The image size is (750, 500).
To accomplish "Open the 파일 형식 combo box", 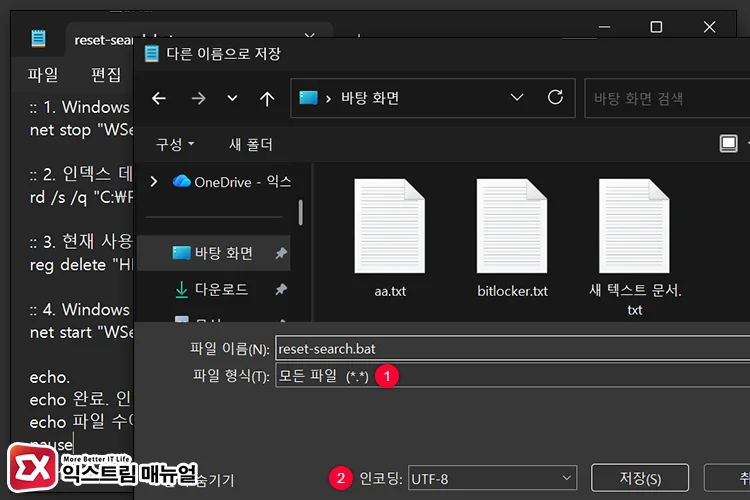I will click(x=512, y=376).
